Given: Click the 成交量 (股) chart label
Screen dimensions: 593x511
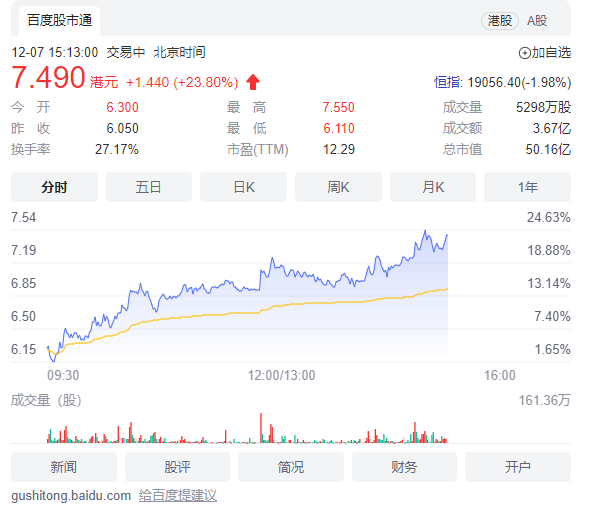Looking at the screenshot, I should point(46,400).
